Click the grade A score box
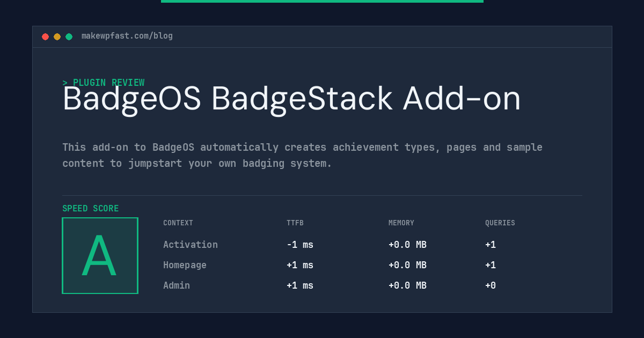The image size is (644, 338). click(x=100, y=255)
